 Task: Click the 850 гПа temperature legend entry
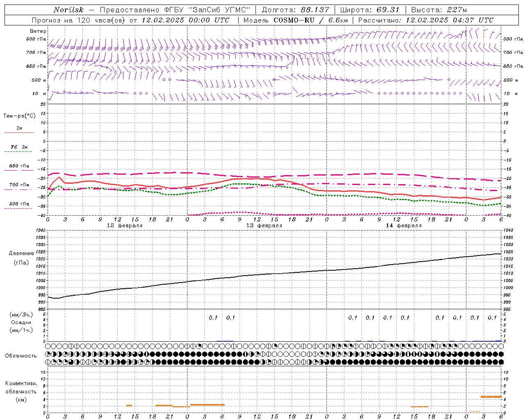[19, 166]
